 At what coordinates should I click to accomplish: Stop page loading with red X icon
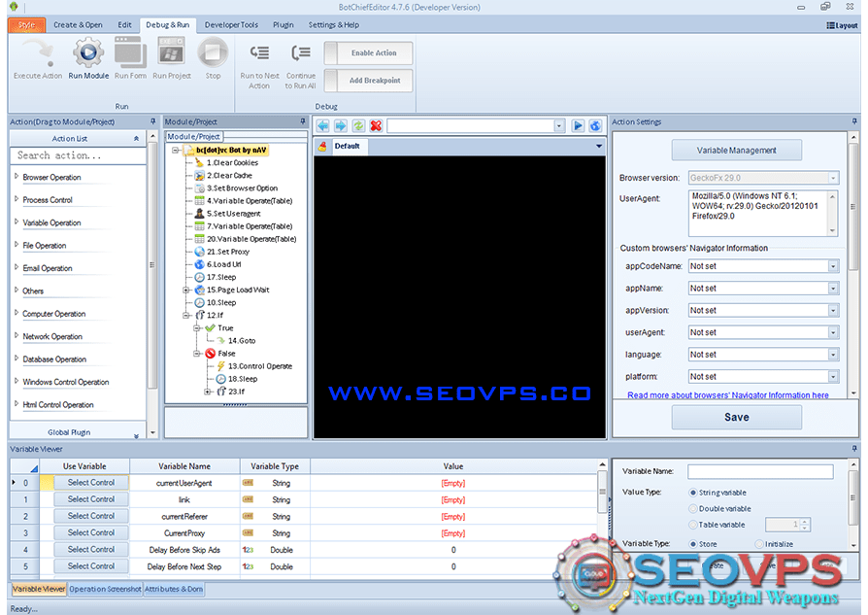click(x=376, y=125)
